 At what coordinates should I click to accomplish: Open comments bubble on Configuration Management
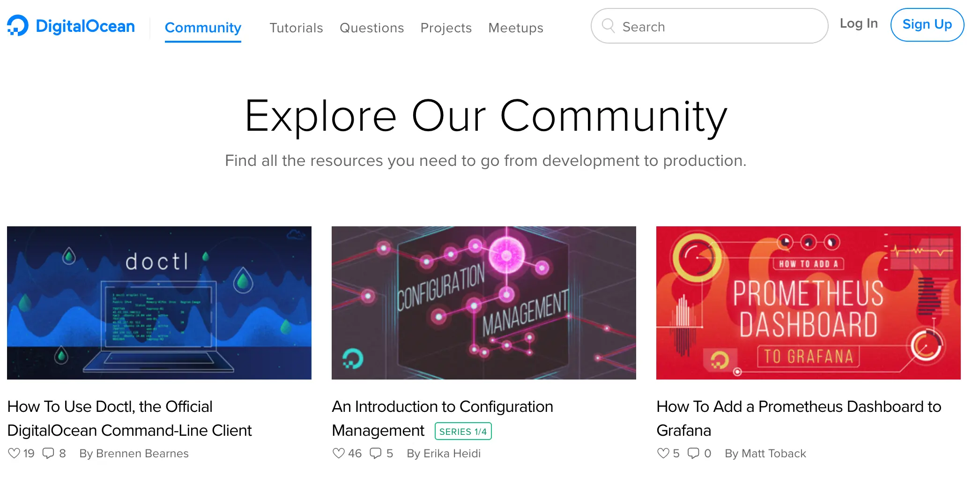click(376, 453)
